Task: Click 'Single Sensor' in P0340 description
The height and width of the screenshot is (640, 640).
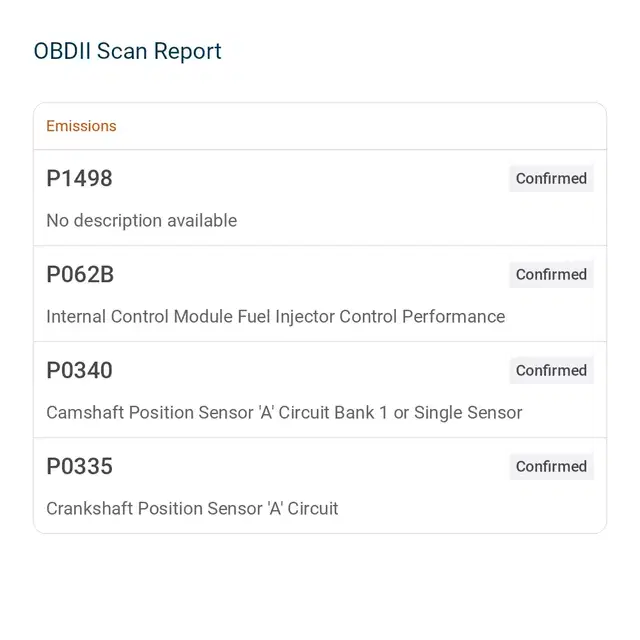Action: [468, 413]
